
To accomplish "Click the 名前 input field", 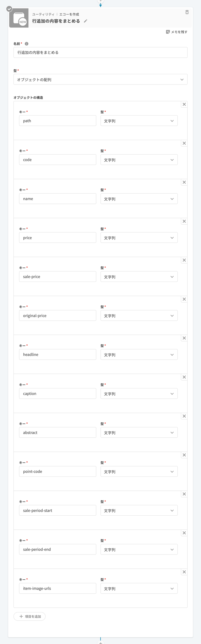I will point(100,53).
